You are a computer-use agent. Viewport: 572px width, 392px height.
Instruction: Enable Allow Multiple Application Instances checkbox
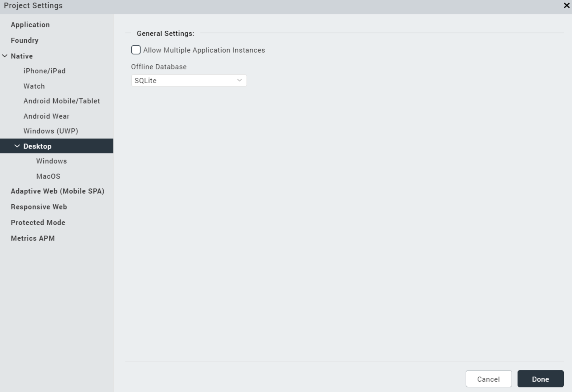coord(136,50)
